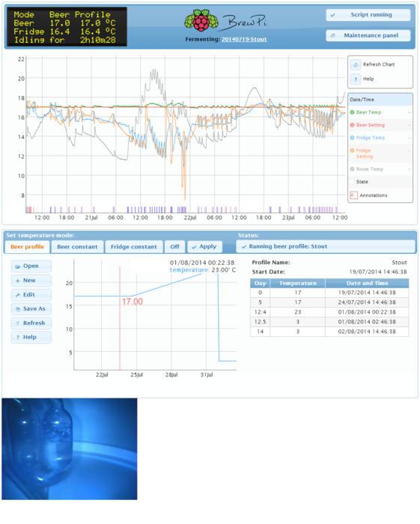Click the New plus icon

[17, 281]
